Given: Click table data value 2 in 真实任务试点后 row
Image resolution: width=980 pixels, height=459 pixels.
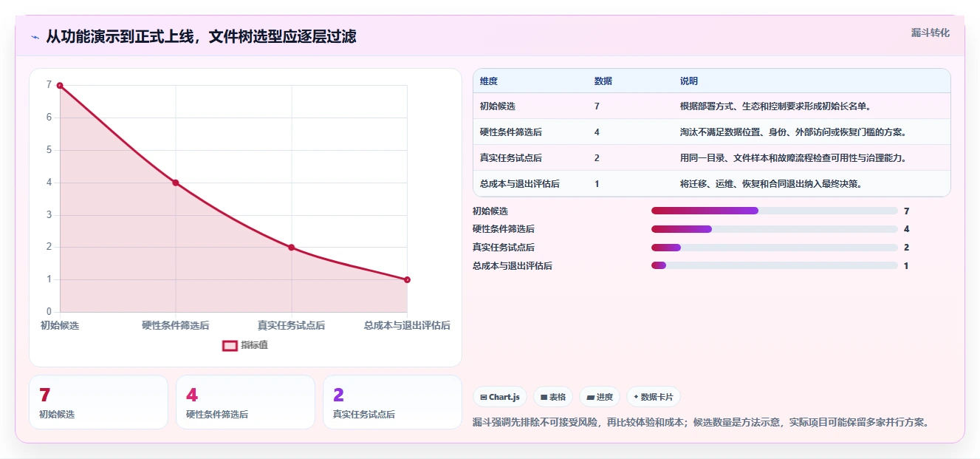Looking at the screenshot, I should 597,158.
